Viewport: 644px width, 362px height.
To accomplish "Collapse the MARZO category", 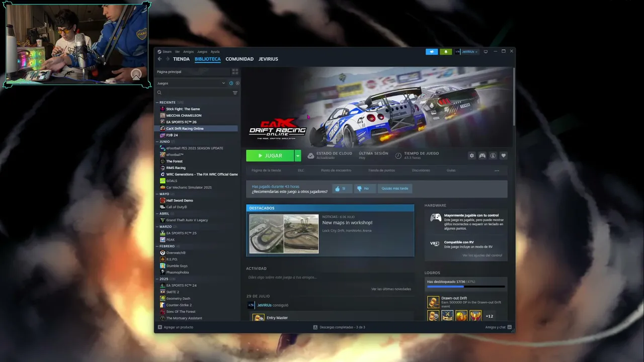I will (x=157, y=227).
